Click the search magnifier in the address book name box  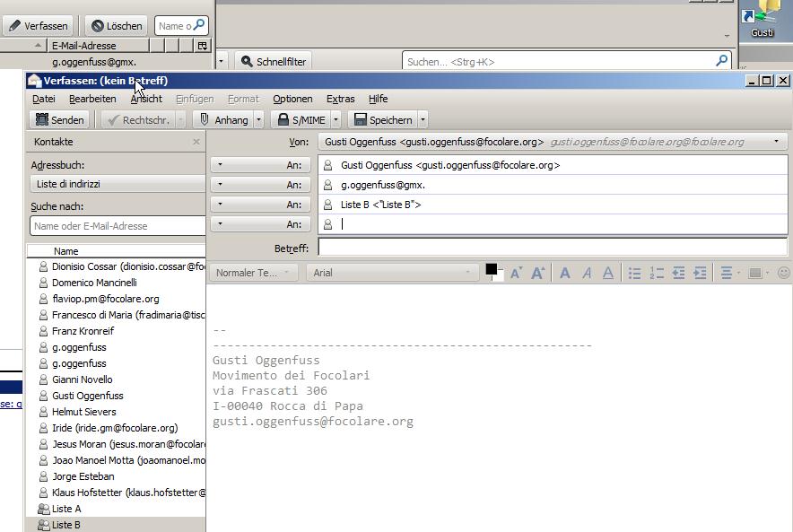point(199,25)
